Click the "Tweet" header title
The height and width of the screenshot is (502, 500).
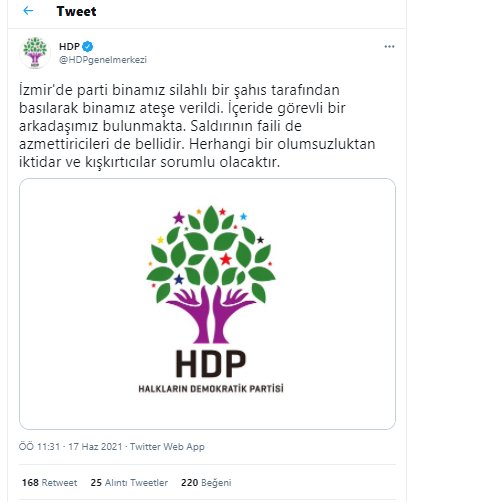point(76,11)
